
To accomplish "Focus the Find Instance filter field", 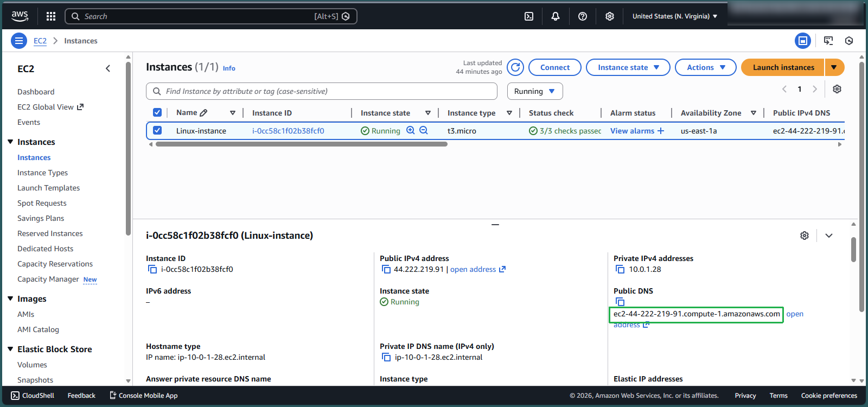I will click(322, 91).
